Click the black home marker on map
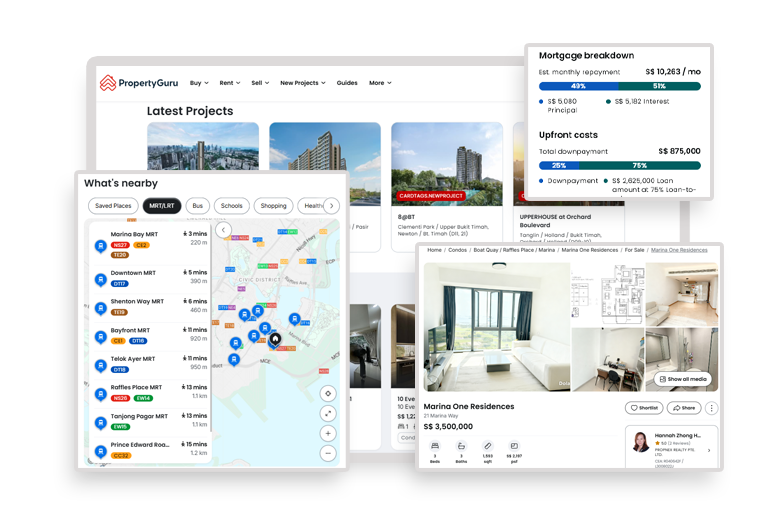This screenshot has width=776, height=518. coord(275,339)
